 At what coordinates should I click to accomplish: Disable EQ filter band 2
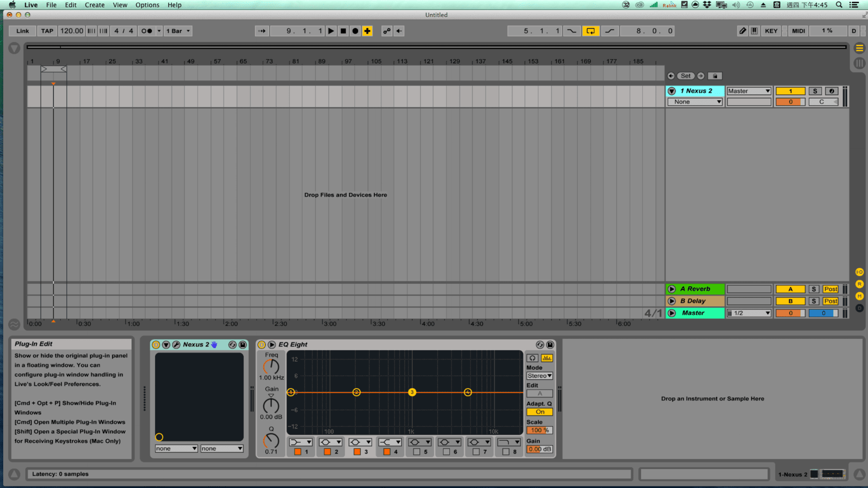pyautogui.click(x=327, y=452)
